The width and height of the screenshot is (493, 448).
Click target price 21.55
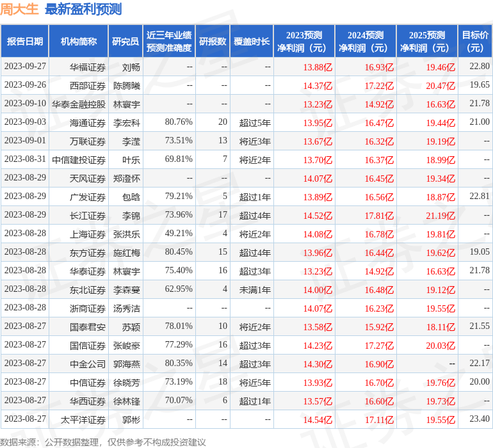(x=480, y=326)
